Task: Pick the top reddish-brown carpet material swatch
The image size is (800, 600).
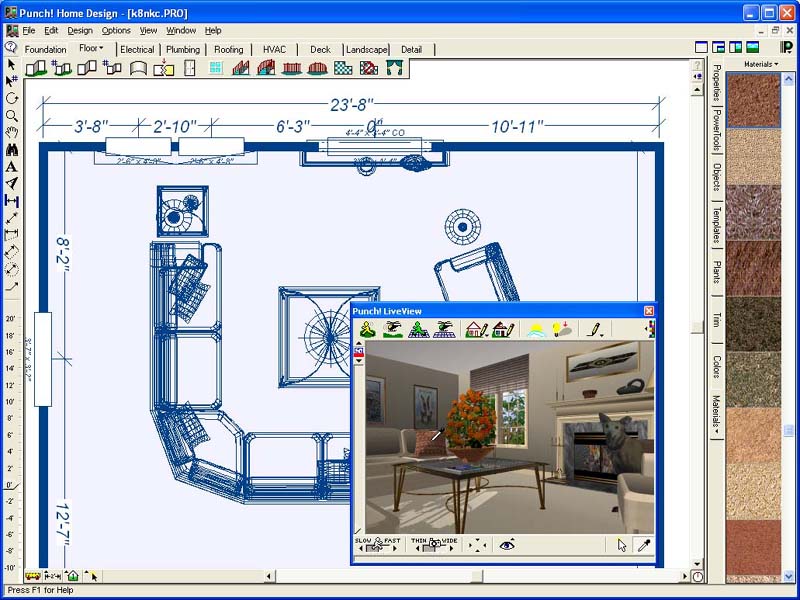Action: (754, 100)
